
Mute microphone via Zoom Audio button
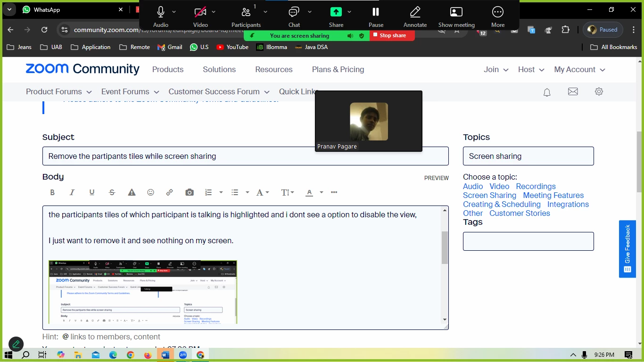click(161, 16)
